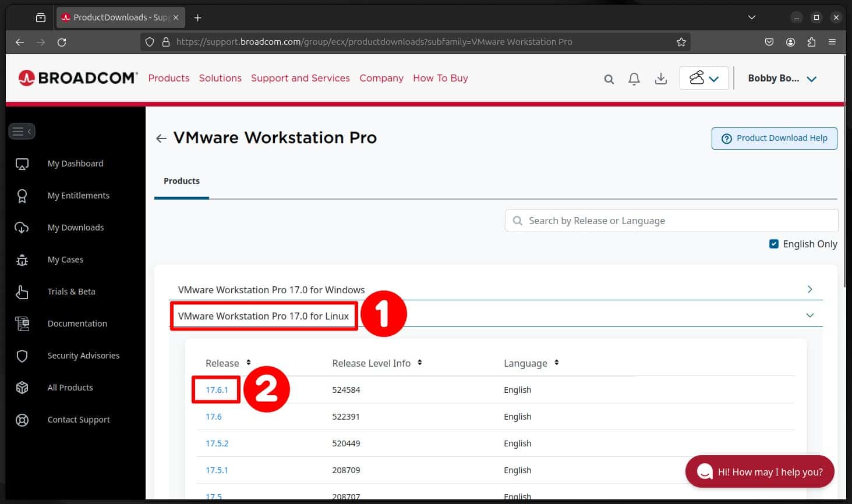The height and width of the screenshot is (504, 852).
Task: Open the 17.6.1 release link
Action: tap(216, 390)
